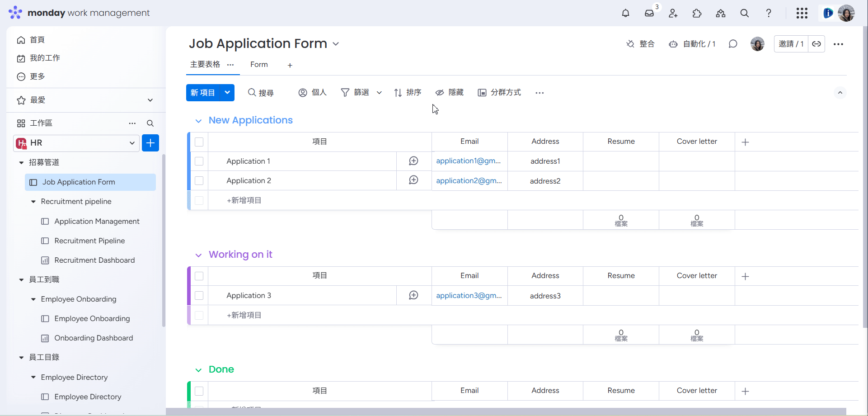Screen dimensions: 868x416
Task: Collapse the New Applications group
Action: point(198,121)
